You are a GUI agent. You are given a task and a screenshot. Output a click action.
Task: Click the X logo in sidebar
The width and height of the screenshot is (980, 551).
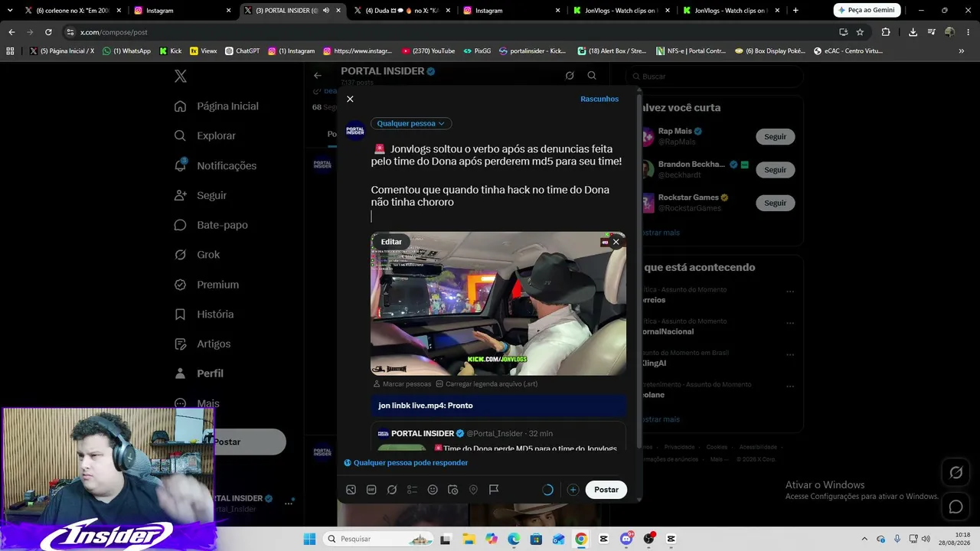[x=181, y=76]
